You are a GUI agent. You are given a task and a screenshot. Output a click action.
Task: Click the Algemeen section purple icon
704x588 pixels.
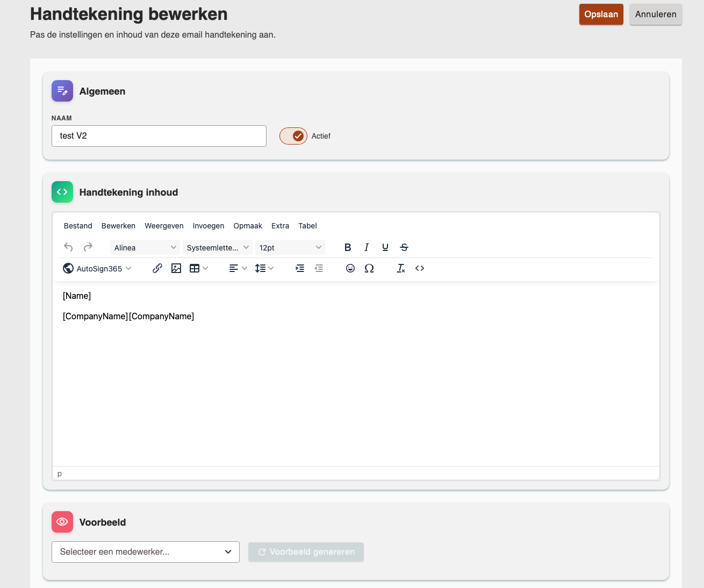(62, 91)
